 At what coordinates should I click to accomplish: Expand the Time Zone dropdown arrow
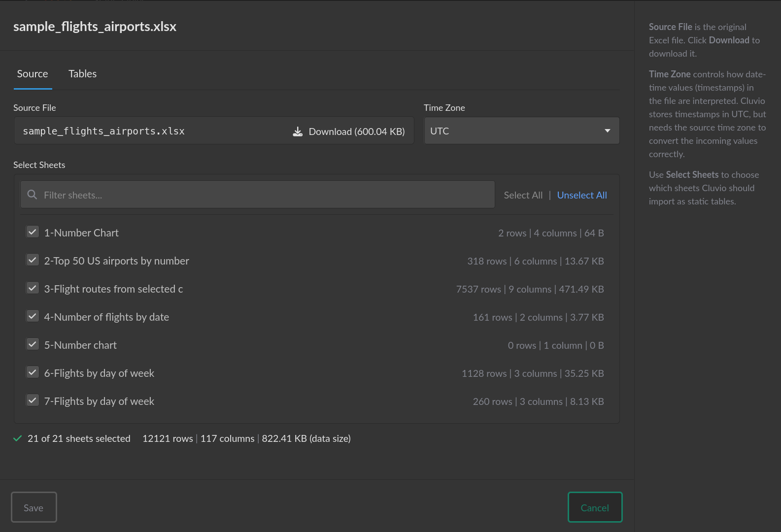607,131
